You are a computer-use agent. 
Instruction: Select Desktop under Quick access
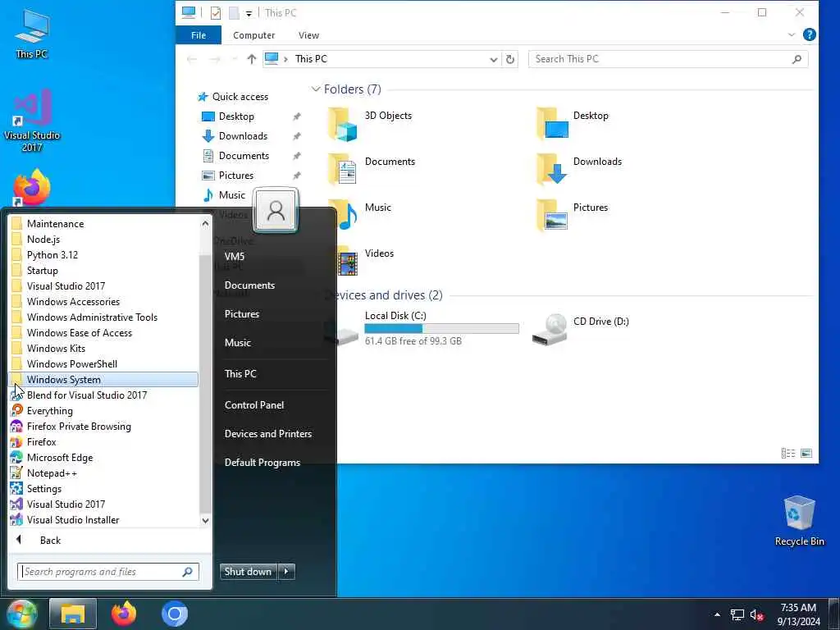point(236,116)
